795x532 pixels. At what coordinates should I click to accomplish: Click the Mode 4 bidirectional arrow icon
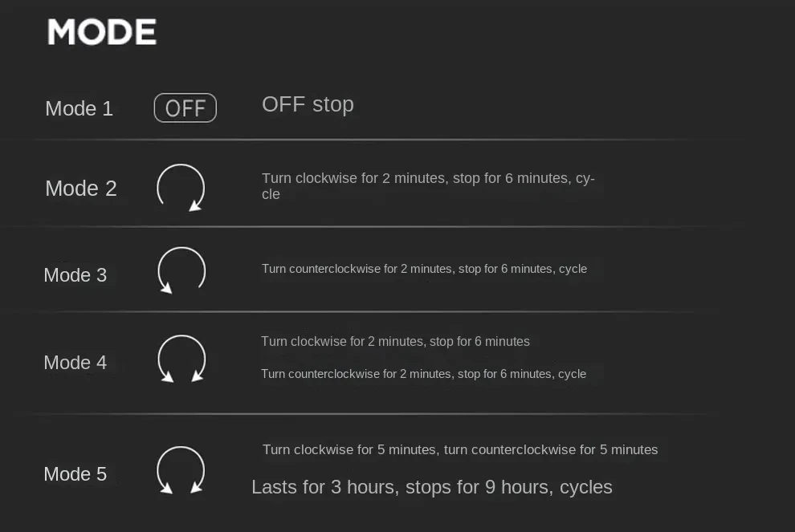click(x=181, y=359)
